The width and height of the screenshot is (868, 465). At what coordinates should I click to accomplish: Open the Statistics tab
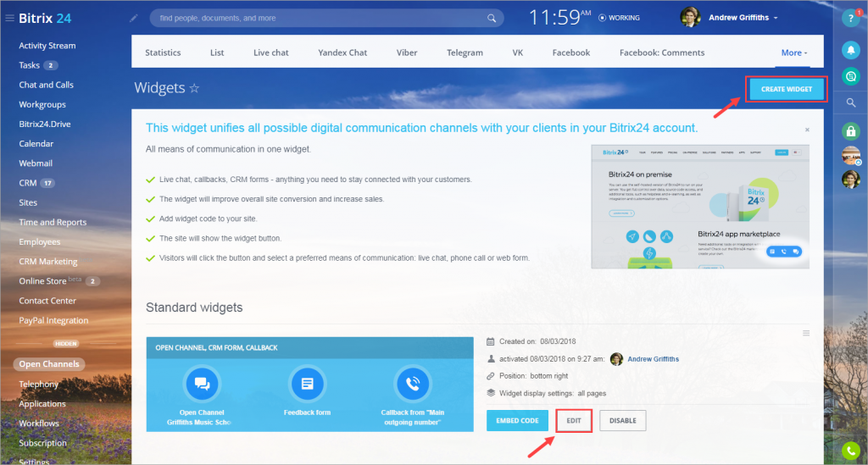point(163,53)
